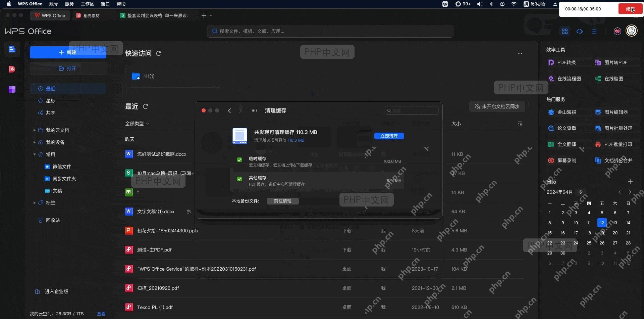Open the user avatar profile
This screenshot has width=644, height=319.
pyautogui.click(x=632, y=31)
